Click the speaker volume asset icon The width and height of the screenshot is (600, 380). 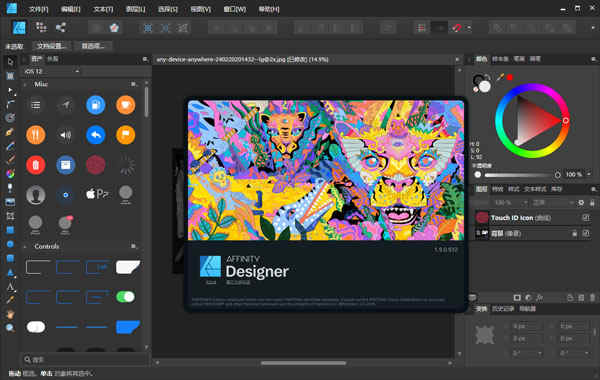(x=65, y=135)
